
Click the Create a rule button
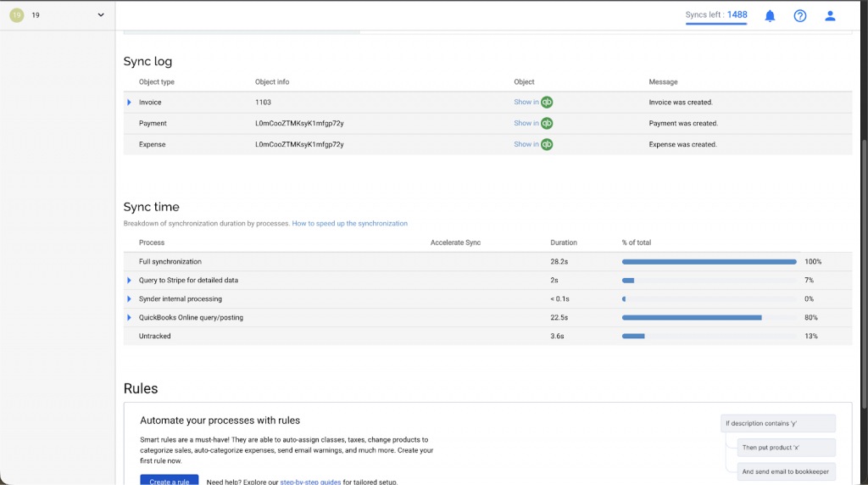coord(169,479)
